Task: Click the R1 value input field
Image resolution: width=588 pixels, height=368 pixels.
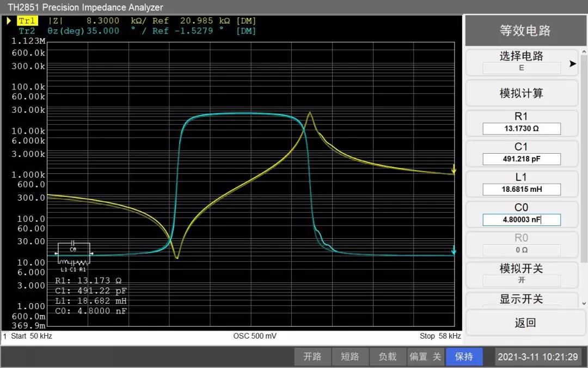Action: click(522, 129)
